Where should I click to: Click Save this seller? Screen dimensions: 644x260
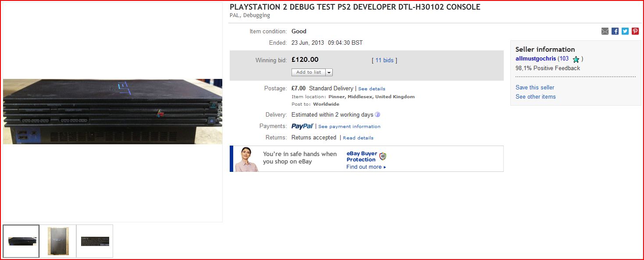[x=535, y=88]
